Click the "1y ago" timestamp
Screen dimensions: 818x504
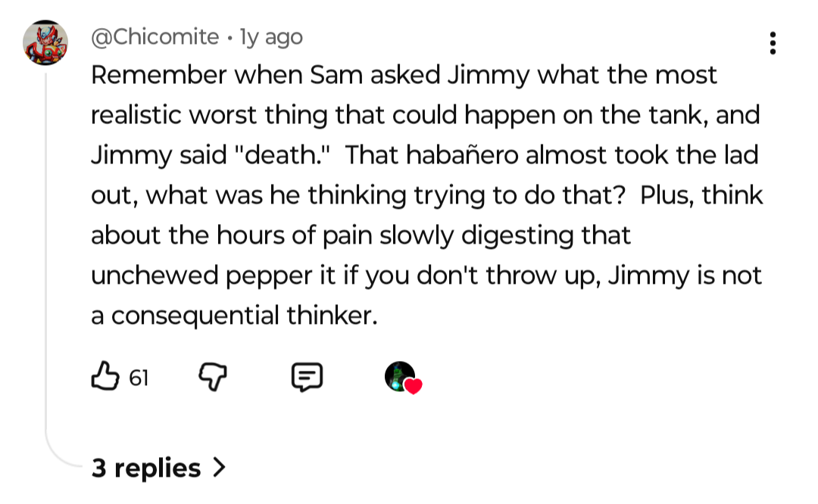click(x=270, y=37)
